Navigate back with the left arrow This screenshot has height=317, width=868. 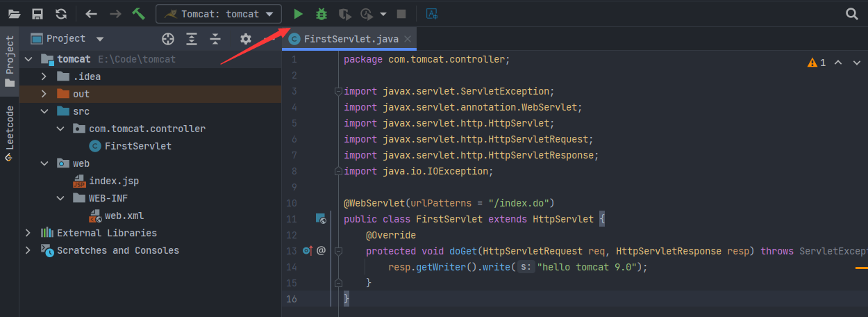(x=91, y=13)
